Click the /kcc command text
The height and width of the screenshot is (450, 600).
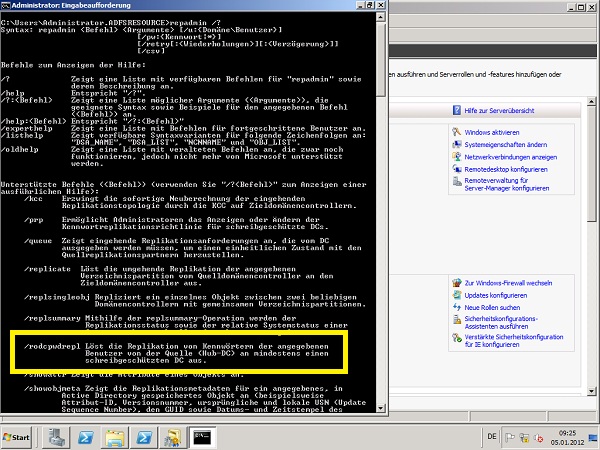[33, 199]
